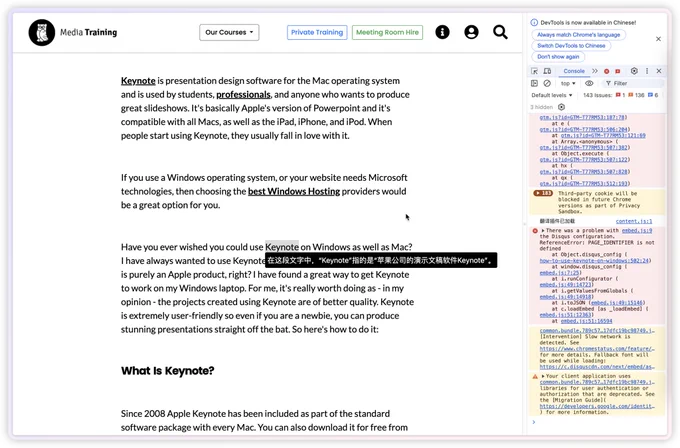
Task: Toggle the device toolbar icon in DevTools
Action: (547, 71)
